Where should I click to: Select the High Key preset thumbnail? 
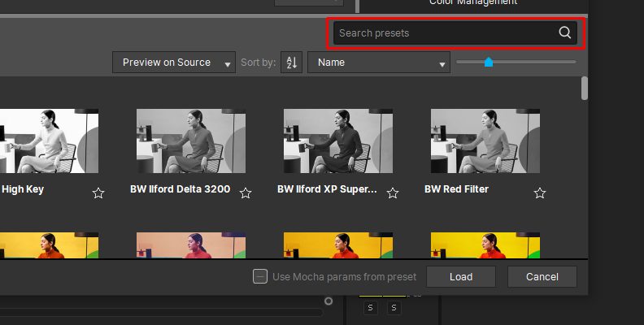49,141
